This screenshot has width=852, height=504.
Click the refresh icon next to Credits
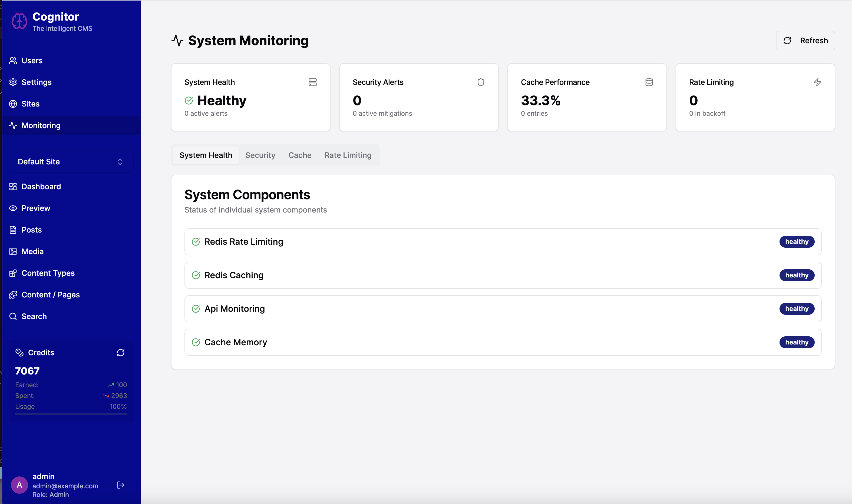[121, 353]
